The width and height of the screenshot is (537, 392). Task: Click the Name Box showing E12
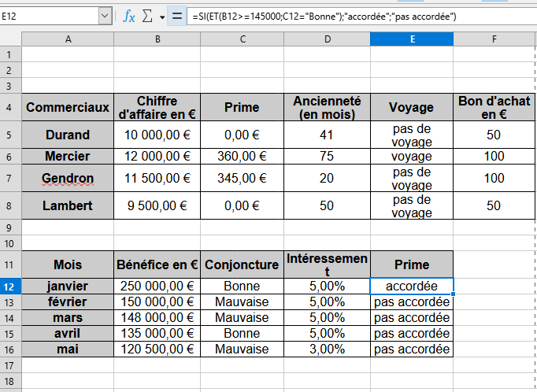[x=49, y=16]
